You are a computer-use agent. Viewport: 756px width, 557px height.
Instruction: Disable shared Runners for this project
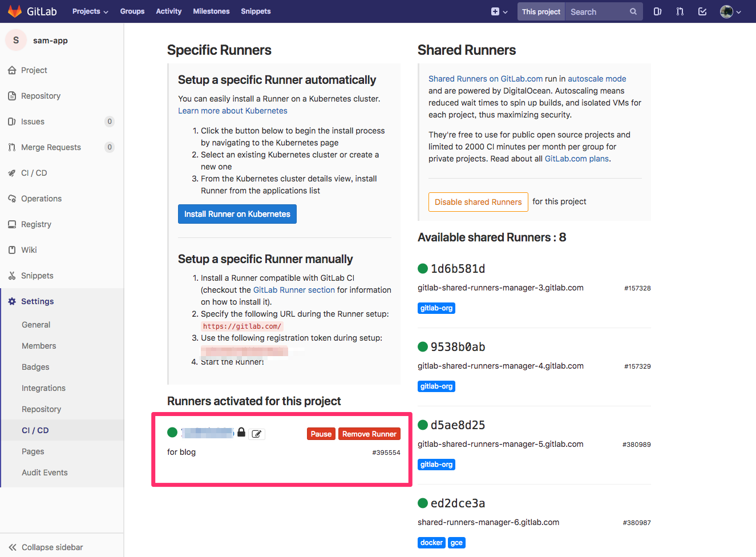[478, 201]
